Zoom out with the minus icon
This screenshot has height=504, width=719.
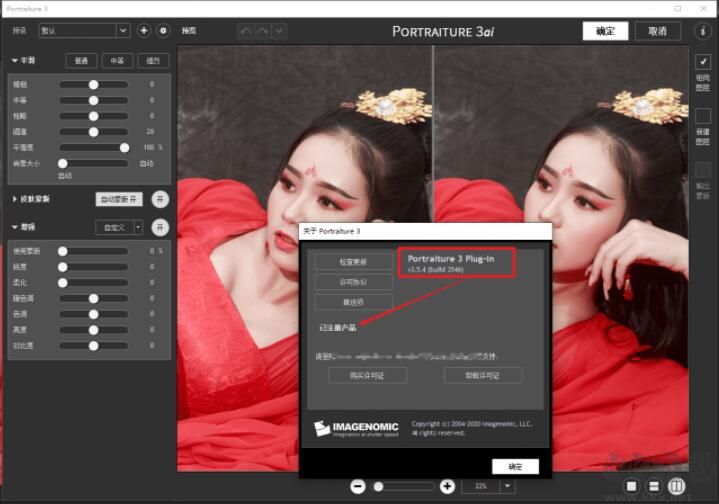point(358,486)
